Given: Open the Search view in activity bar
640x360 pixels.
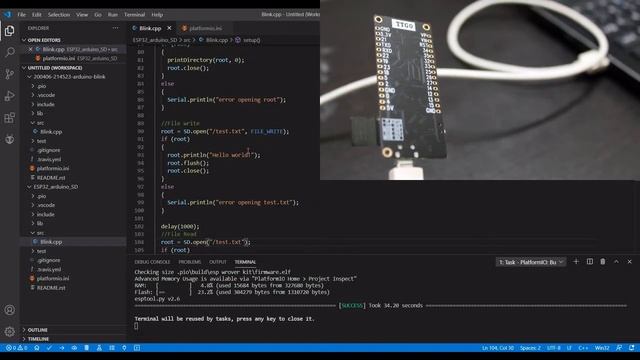Looking at the screenshot, I should [x=10, y=52].
